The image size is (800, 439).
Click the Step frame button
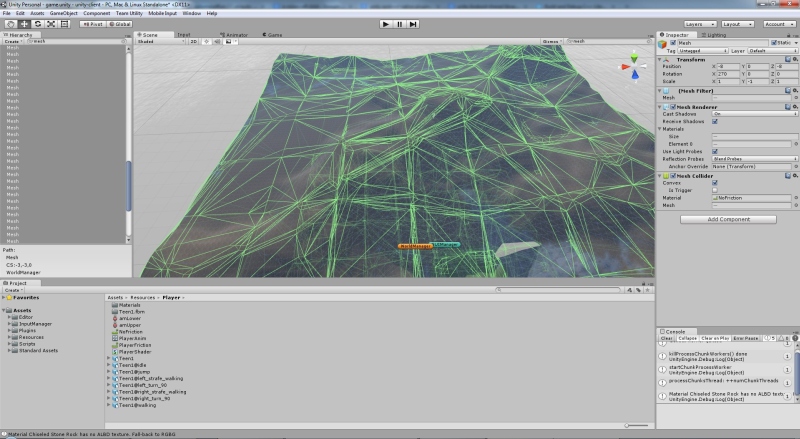(x=414, y=23)
